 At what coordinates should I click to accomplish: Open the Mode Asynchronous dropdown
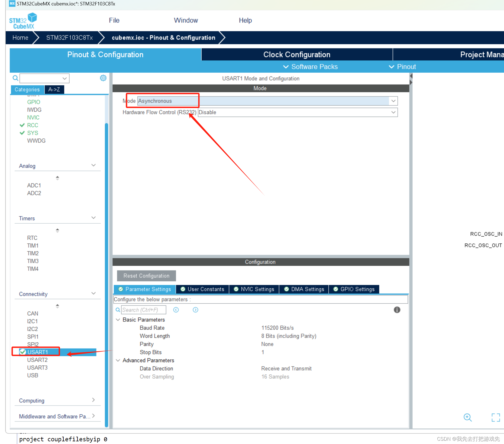pos(393,101)
